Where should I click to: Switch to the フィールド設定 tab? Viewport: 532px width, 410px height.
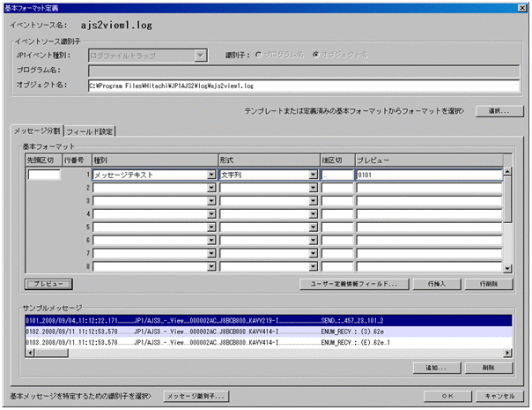coord(92,131)
